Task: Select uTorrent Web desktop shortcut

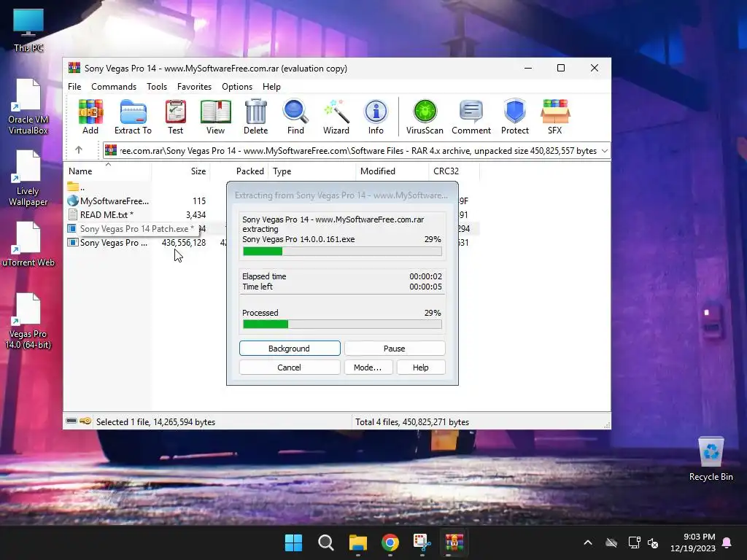Action: 28,244
